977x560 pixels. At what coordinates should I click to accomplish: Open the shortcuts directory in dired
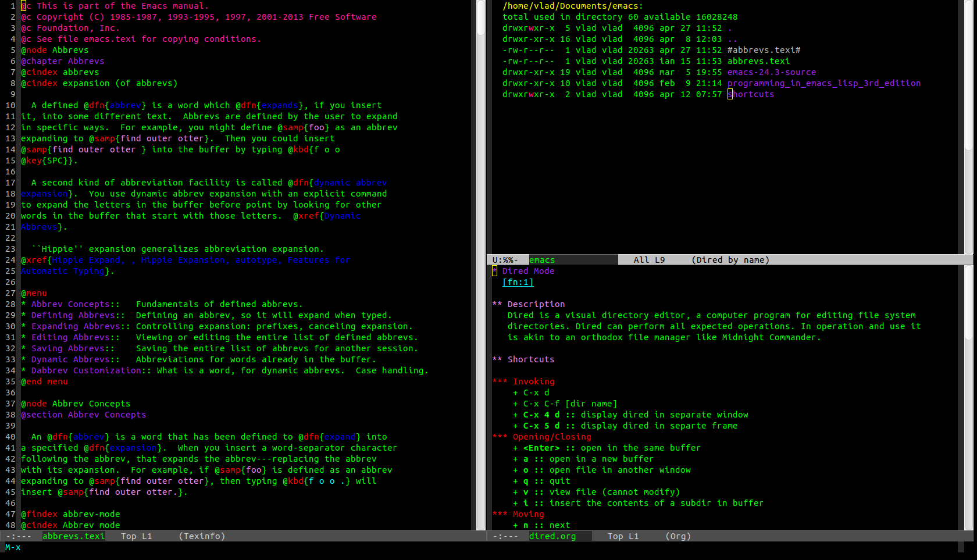pos(750,94)
